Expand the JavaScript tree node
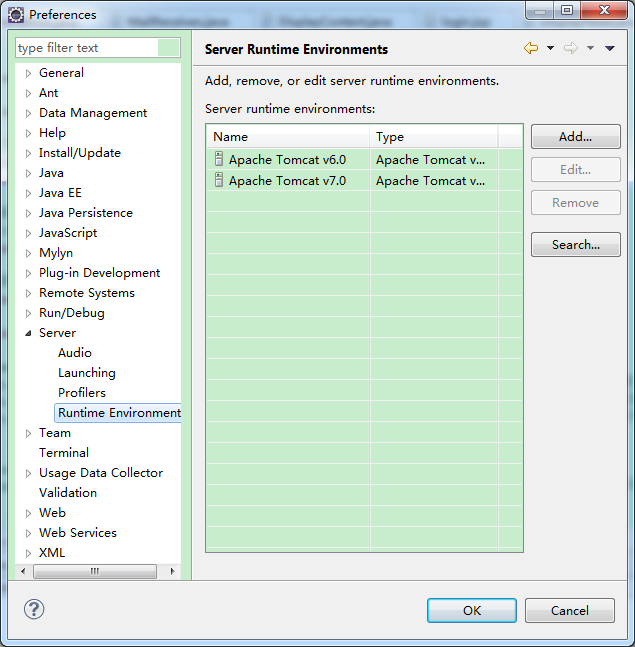The image size is (635, 647). (28, 234)
